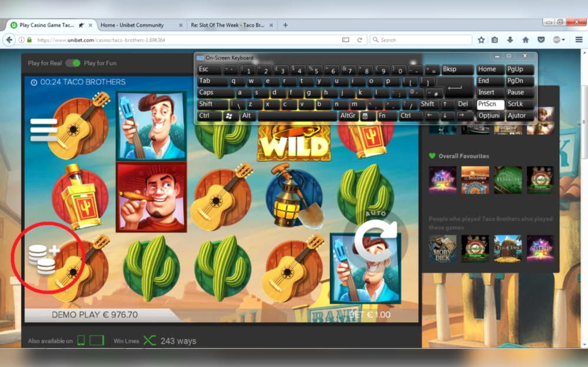This screenshot has height=367, width=588.
Task: Click the Enter key on On-Screen Keyboard
Action: (455, 87)
